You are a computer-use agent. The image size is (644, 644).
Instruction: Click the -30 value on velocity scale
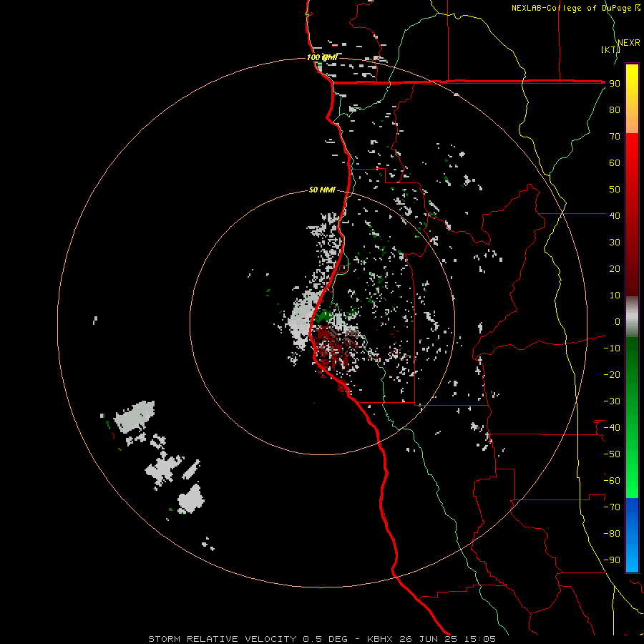pos(612,401)
